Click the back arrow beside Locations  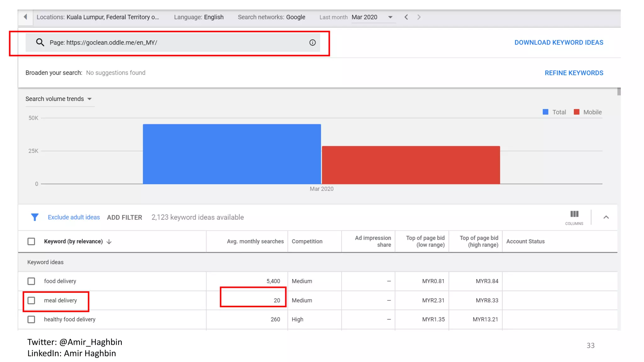[x=25, y=17]
